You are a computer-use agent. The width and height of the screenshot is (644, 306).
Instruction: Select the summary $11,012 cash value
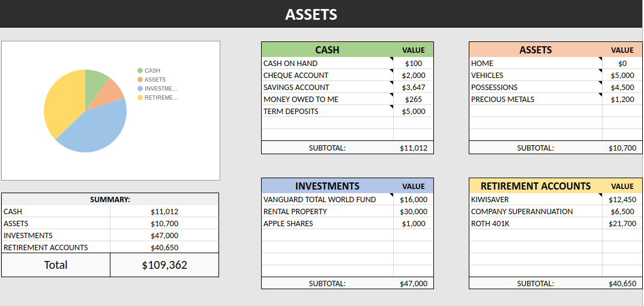164,212
